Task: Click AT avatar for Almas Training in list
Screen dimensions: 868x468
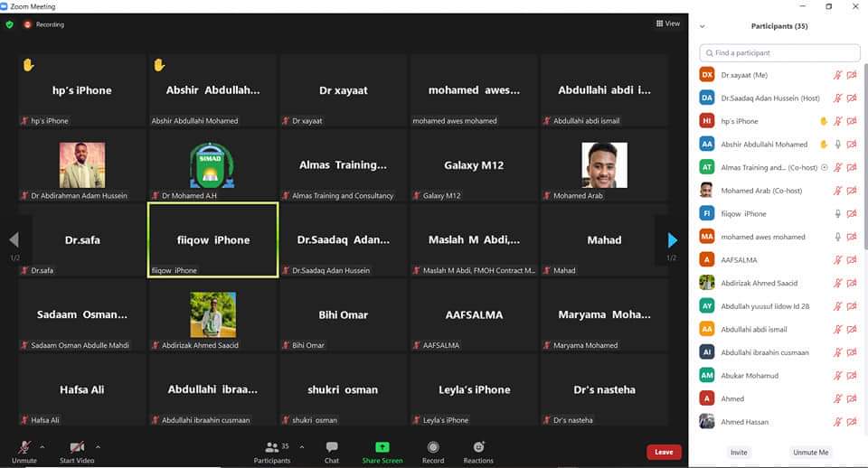Action: click(x=707, y=167)
